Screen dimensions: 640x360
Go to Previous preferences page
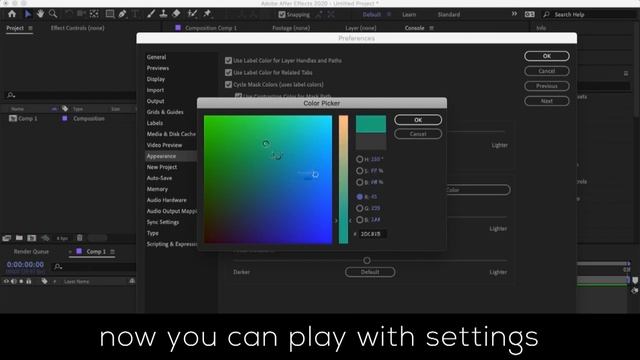[x=547, y=86]
